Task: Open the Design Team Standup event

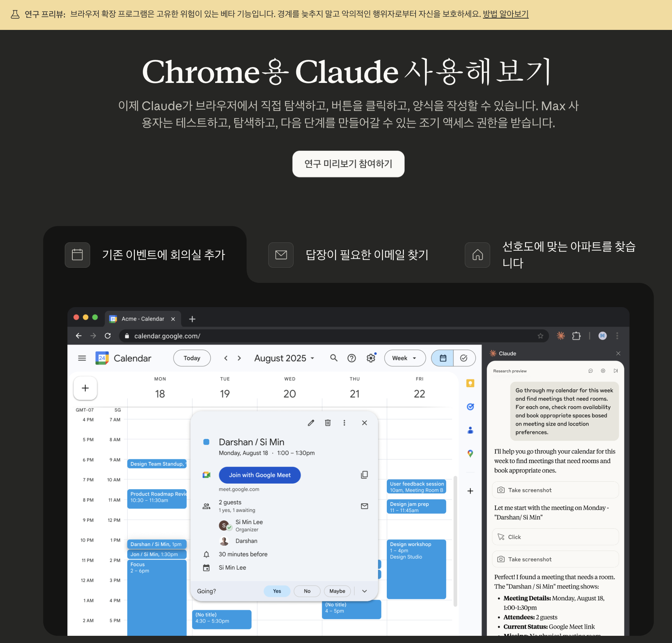Action: [x=157, y=464]
